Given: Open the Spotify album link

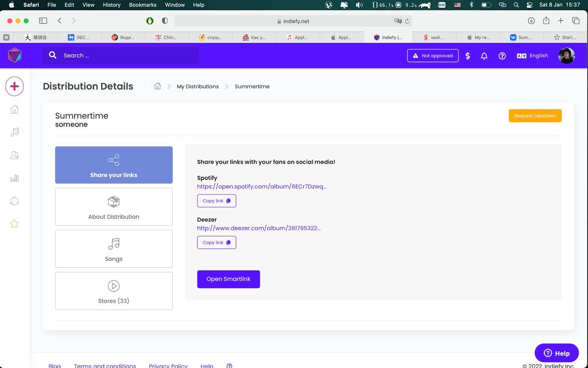Looking at the screenshot, I should [x=262, y=187].
